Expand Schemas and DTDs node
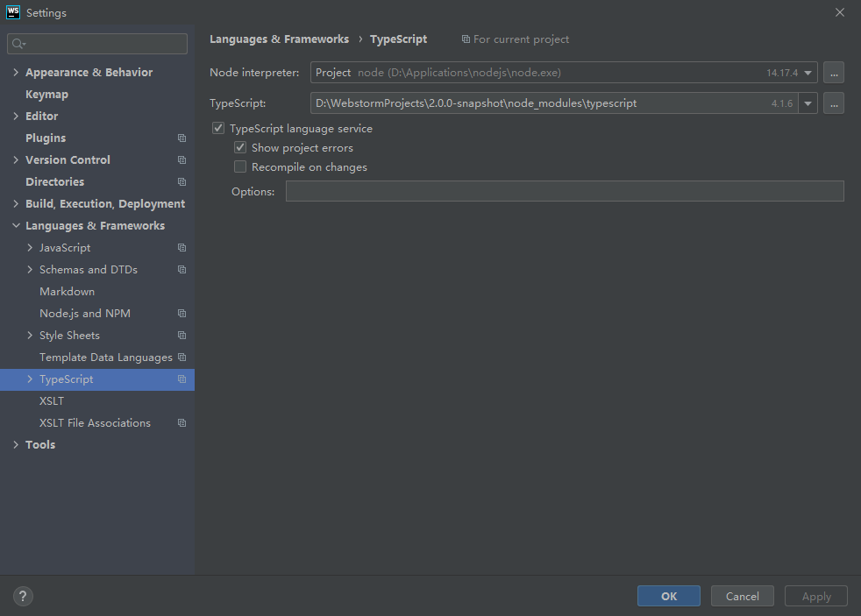 30,270
